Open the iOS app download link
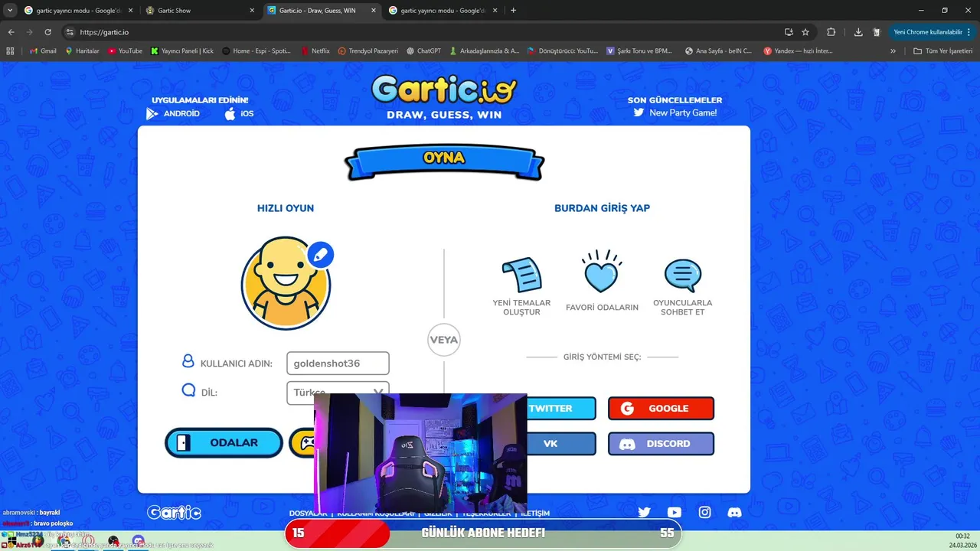 (239, 113)
